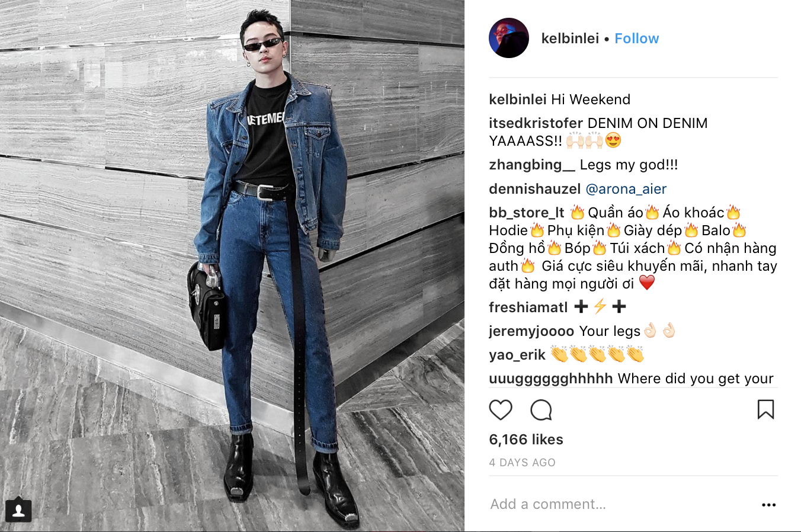Screen dimensions: 801x532
Task: Open kelbinlei username in header
Action: [x=570, y=39]
